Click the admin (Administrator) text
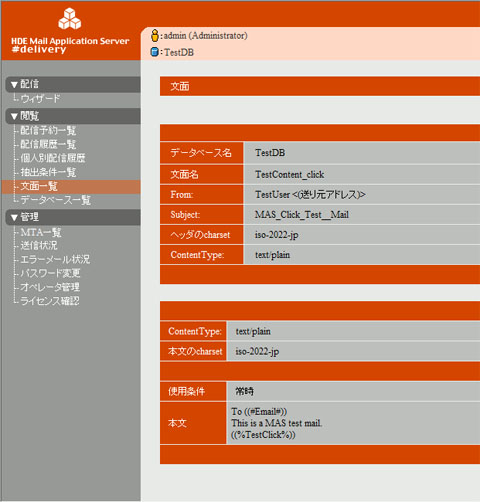 pyautogui.click(x=206, y=36)
